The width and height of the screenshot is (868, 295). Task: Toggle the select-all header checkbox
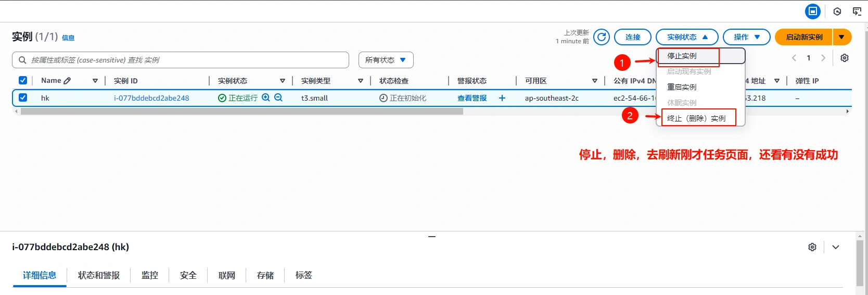point(23,80)
